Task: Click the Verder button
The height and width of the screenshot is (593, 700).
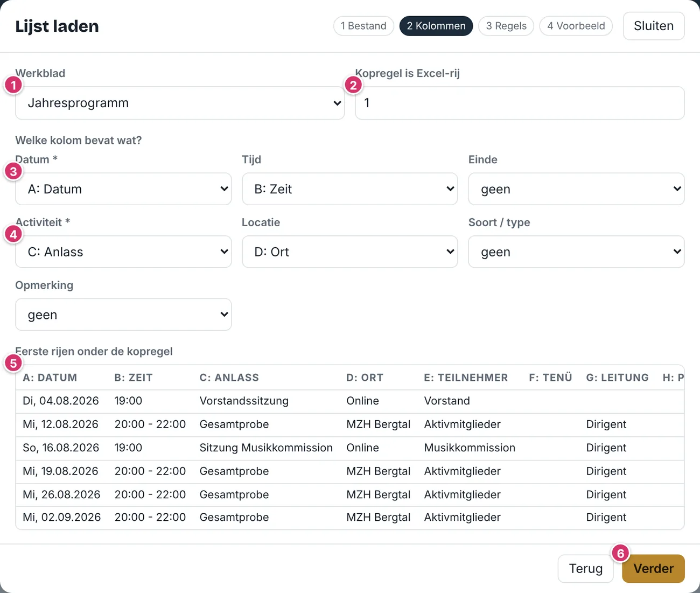Action: (653, 569)
